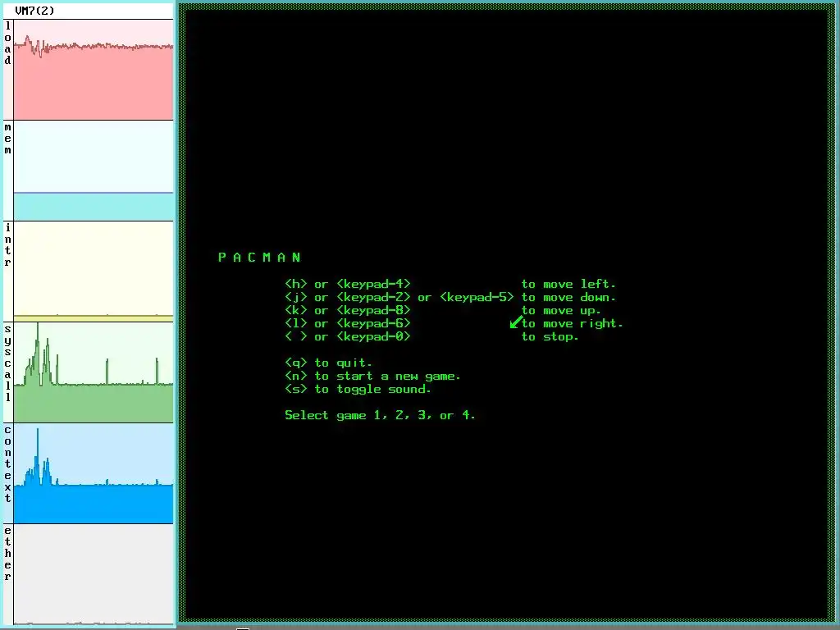This screenshot has height=630, width=840.
Task: Click the '<l> or <keypad-6>' line
Action: tap(348, 323)
